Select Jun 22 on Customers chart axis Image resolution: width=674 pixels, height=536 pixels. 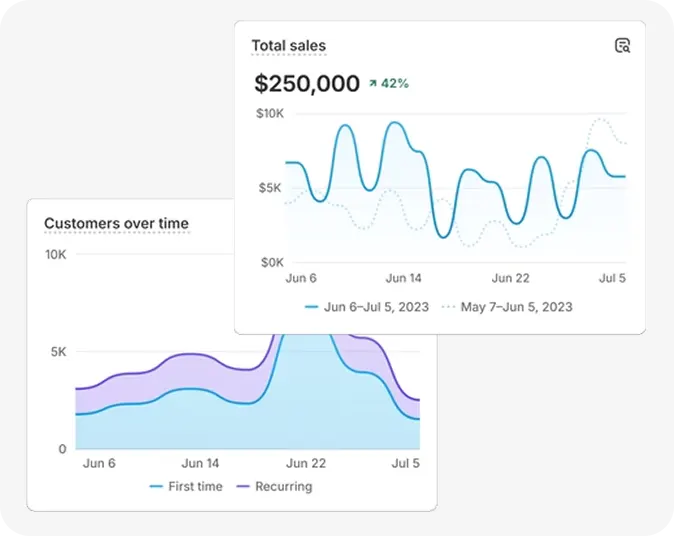(305, 463)
